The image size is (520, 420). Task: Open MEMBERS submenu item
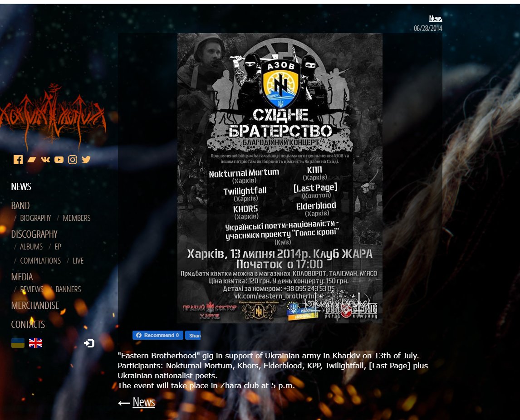(x=77, y=218)
